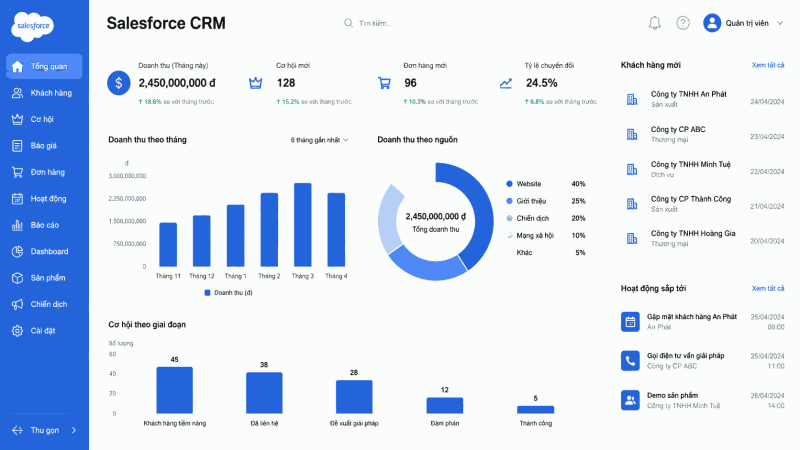This screenshot has width=800, height=450.
Task: Select Báo cáo menu item
Action: 44,225
